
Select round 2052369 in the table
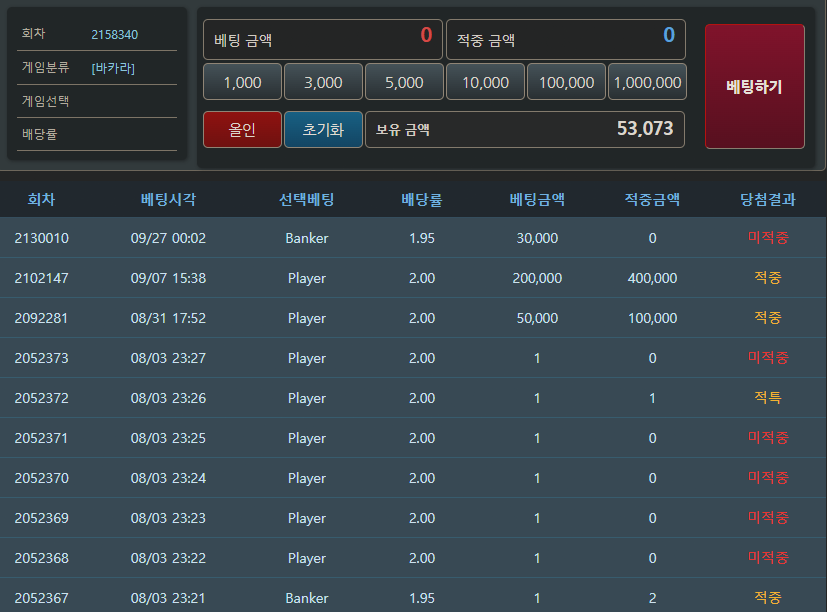coord(42,518)
